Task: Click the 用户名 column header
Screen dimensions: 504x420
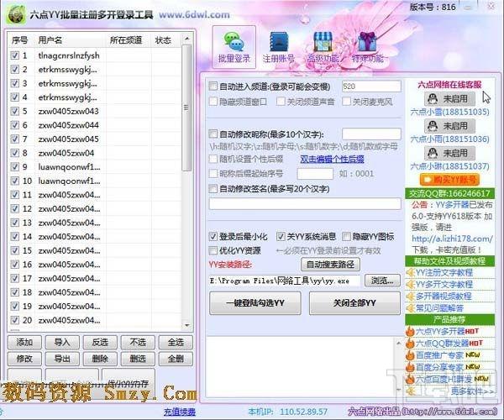Action: [x=50, y=40]
